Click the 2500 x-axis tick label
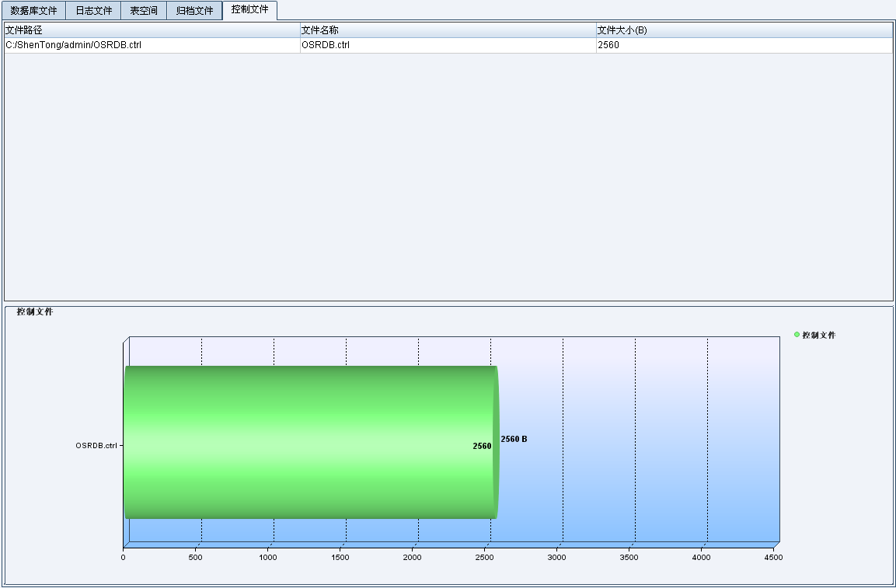Viewport: 896px width, 588px height. 485,557
